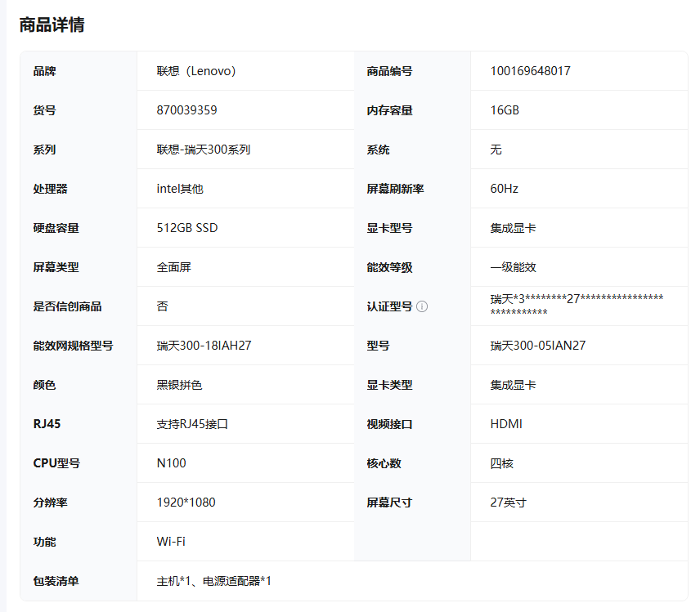
Task: Click the Wi-Fi feature value
Action: (171, 542)
